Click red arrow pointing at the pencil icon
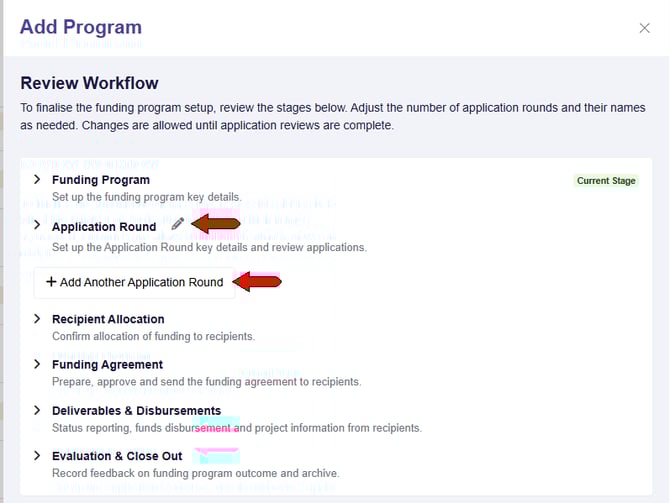Screen dimensions: 670x503 215,224
